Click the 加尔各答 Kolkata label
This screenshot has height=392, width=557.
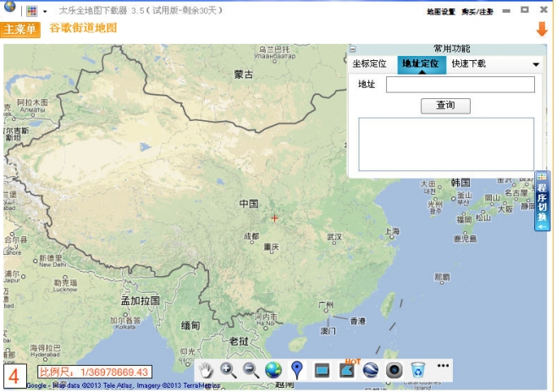click(125, 323)
